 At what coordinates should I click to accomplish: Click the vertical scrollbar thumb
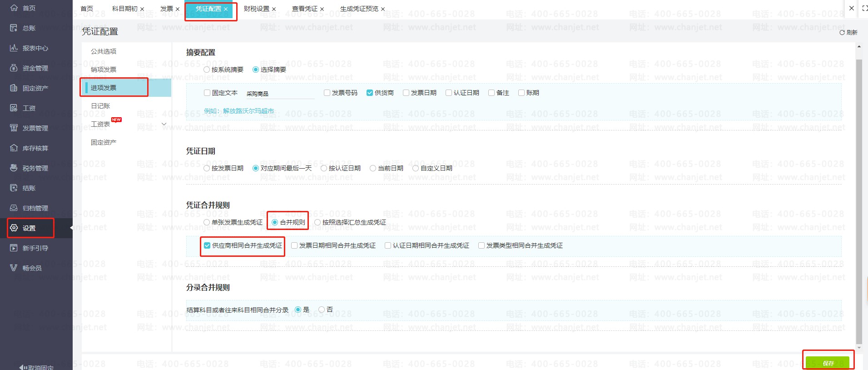(858, 201)
